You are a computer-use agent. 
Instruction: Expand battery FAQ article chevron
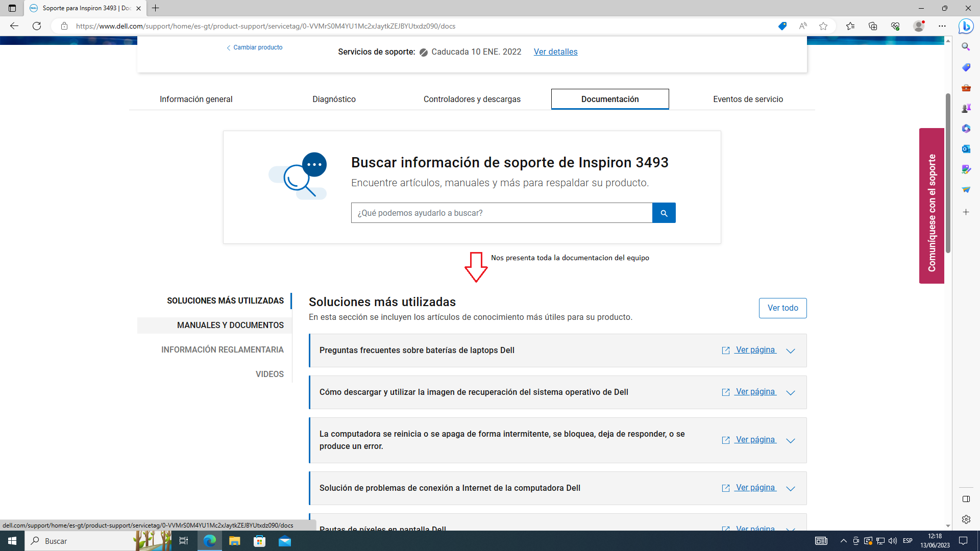tap(791, 350)
